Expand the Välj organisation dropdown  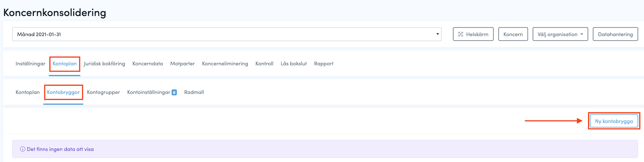560,34
